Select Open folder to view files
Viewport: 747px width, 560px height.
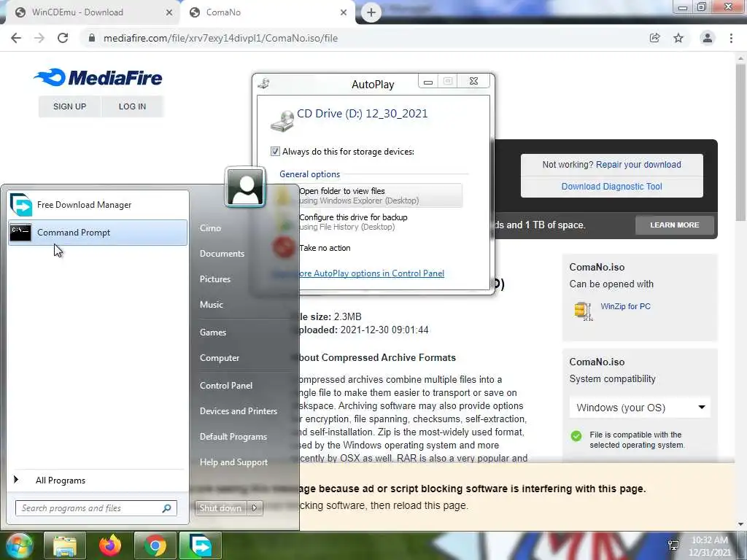click(369, 195)
